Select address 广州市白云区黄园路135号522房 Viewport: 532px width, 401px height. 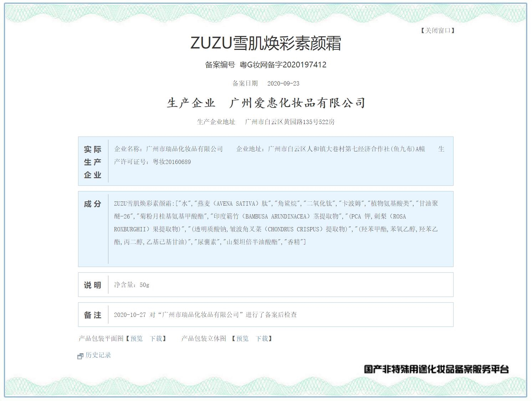(x=290, y=122)
